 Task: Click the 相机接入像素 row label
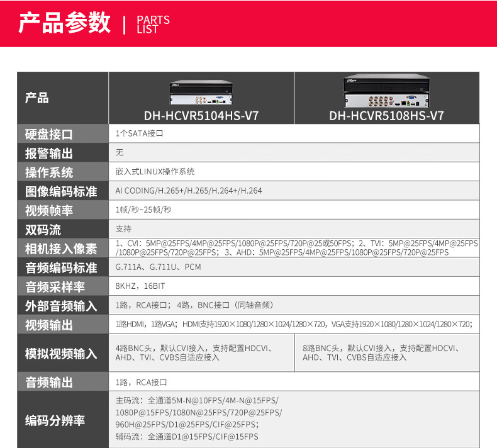pyautogui.click(x=61, y=249)
